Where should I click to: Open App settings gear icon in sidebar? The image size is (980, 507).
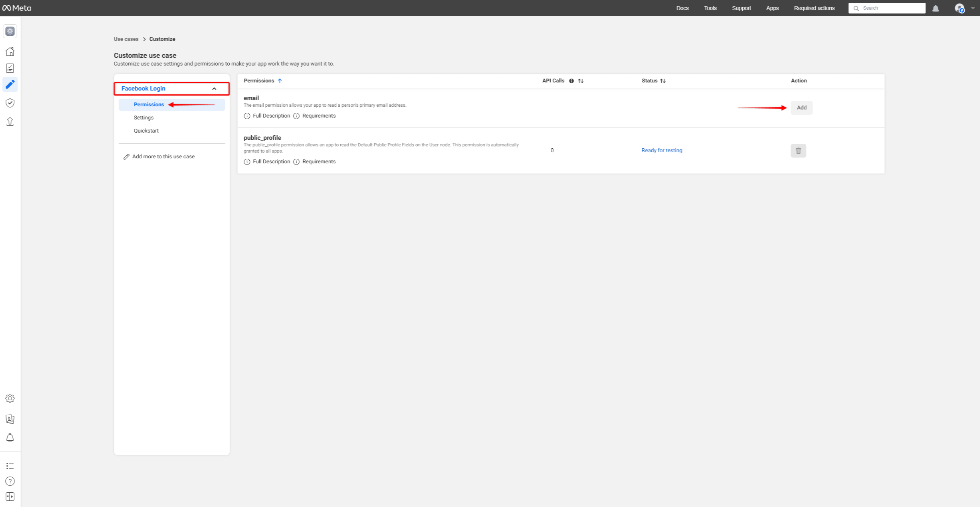[x=10, y=398]
